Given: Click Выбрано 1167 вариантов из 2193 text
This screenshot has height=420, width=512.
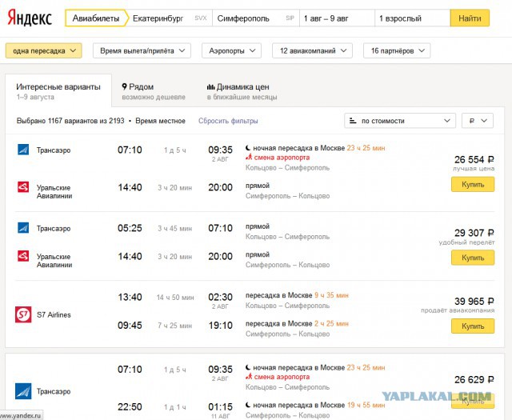Looking at the screenshot, I should click(x=70, y=121).
